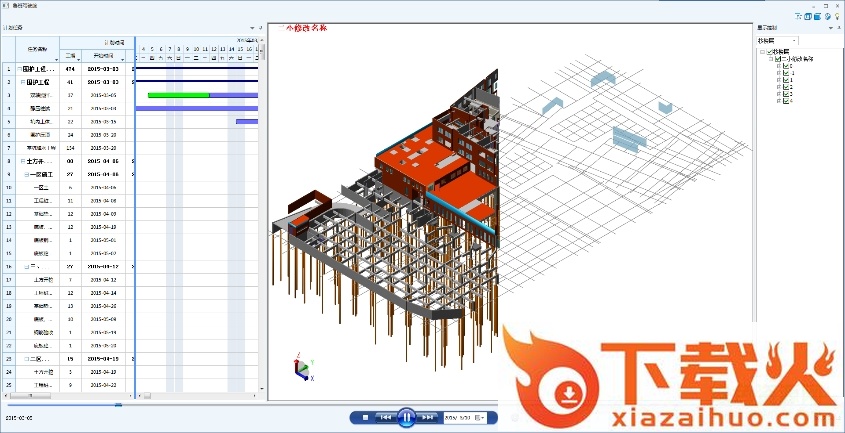This screenshot has width=845, height=433.
Task: Skip to next step in playback bar
Action: 428,416
